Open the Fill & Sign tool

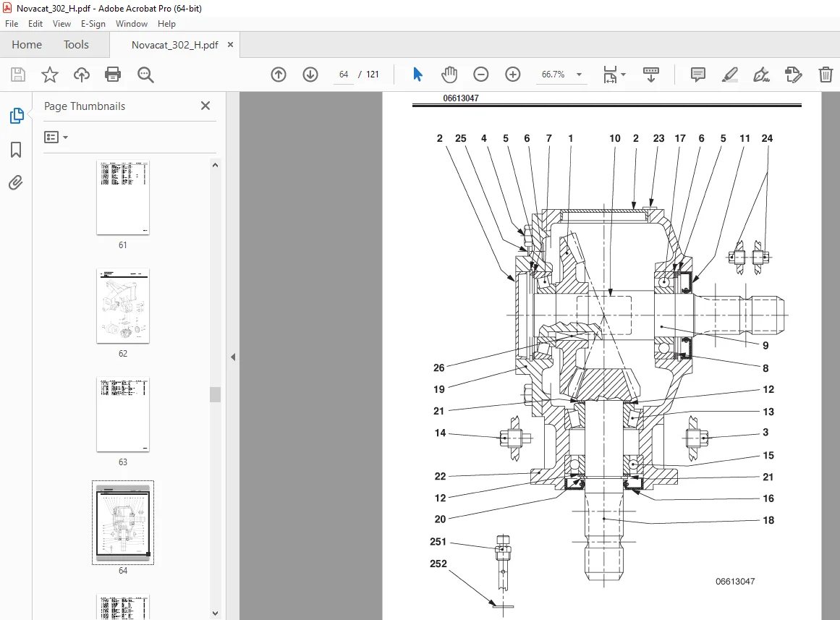(761, 75)
